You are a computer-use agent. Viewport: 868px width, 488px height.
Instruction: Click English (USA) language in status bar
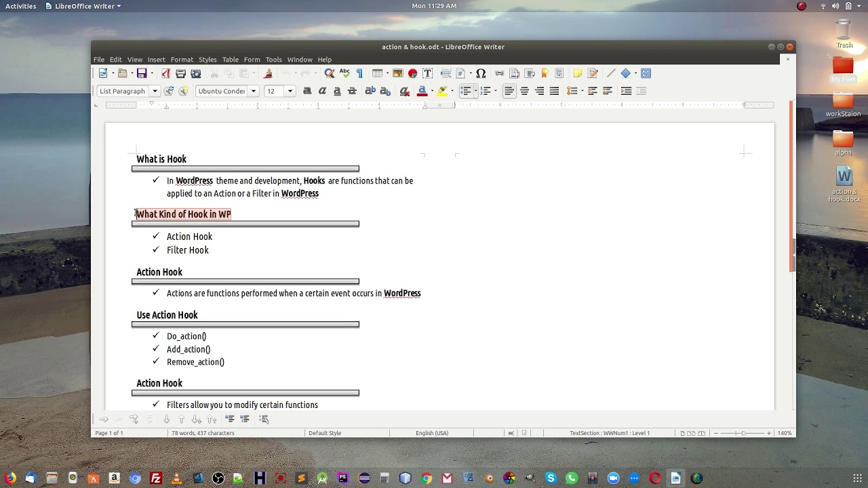coord(432,433)
